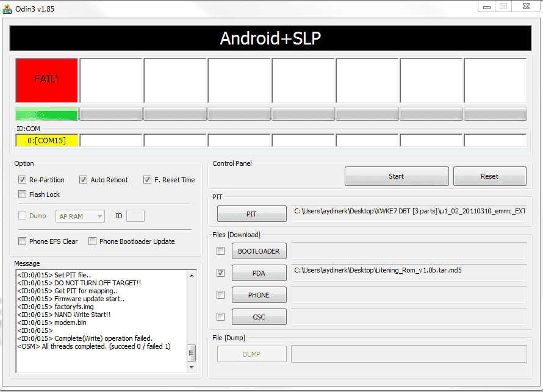This screenshot has height=392, width=543.
Task: Click the Dump ID input field
Action: click(x=135, y=216)
